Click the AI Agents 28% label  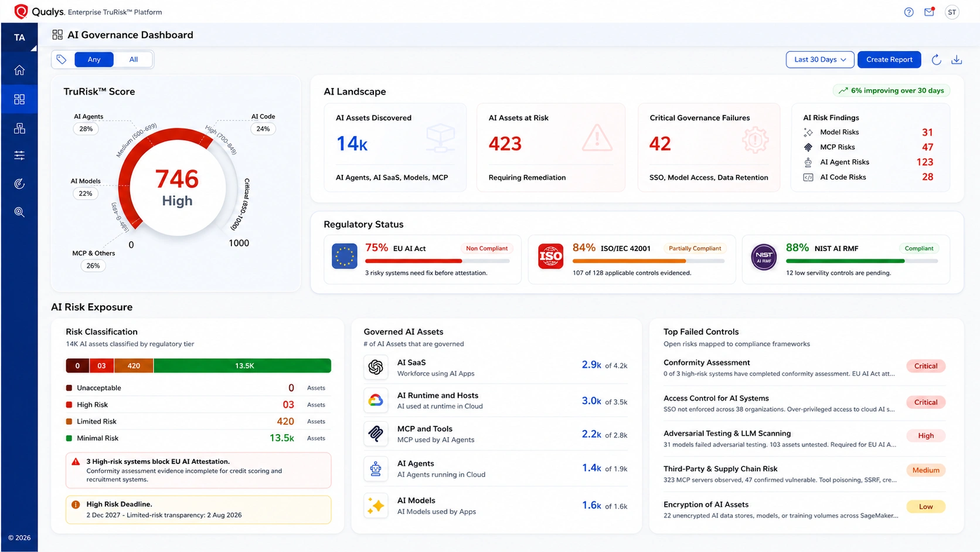(88, 123)
